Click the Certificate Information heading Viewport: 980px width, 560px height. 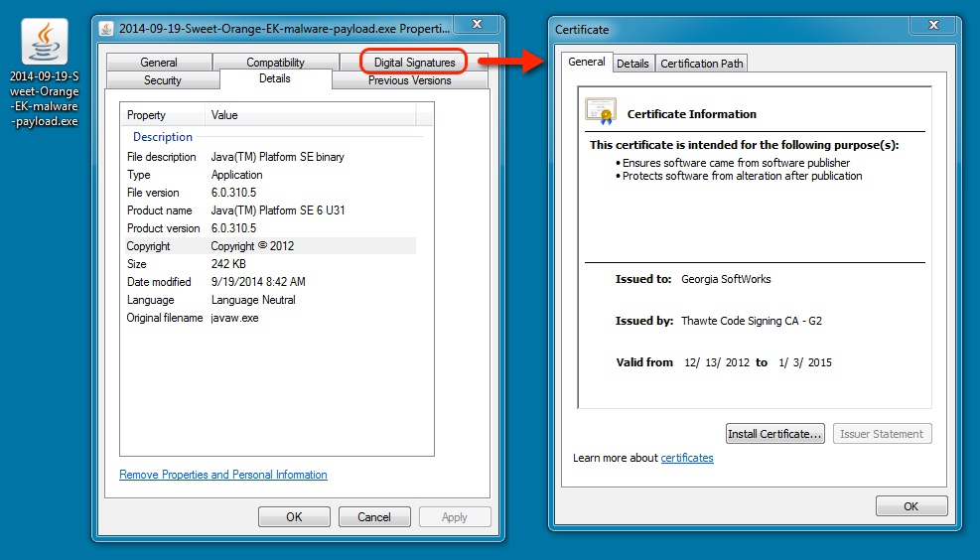click(x=692, y=114)
